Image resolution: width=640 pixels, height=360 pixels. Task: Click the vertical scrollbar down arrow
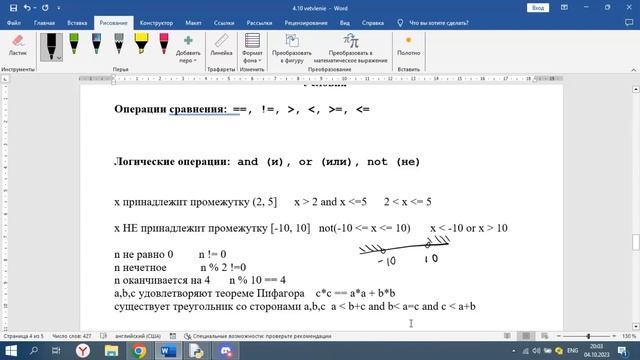point(636,326)
